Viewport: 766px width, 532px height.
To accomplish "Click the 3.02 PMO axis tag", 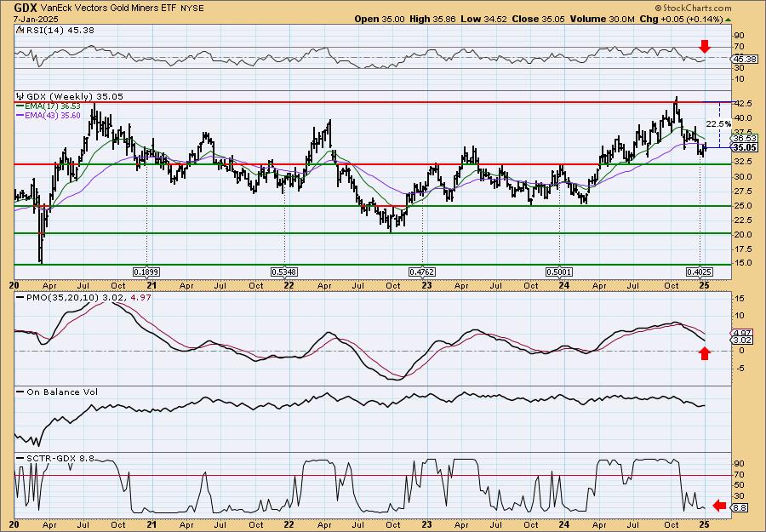I will point(742,340).
